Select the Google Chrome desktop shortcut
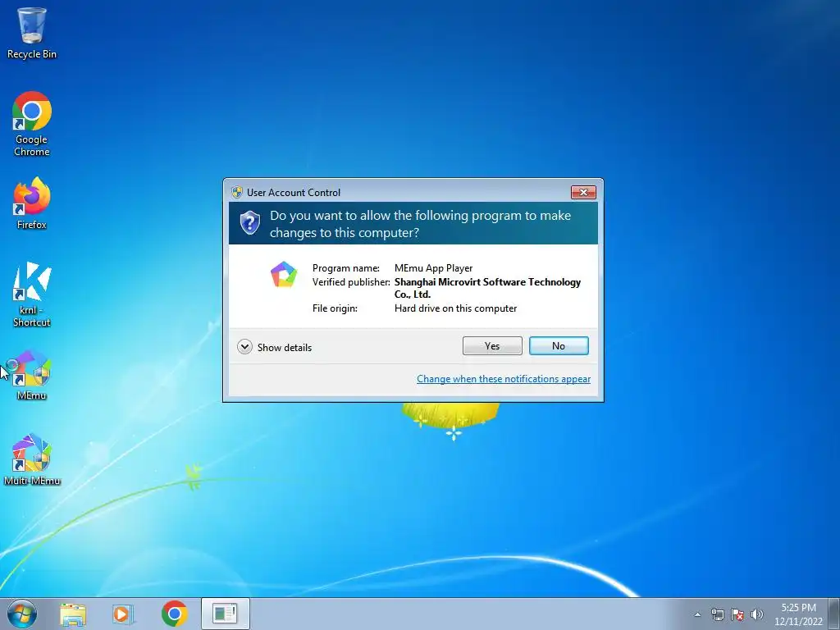The image size is (840, 630). click(32, 124)
